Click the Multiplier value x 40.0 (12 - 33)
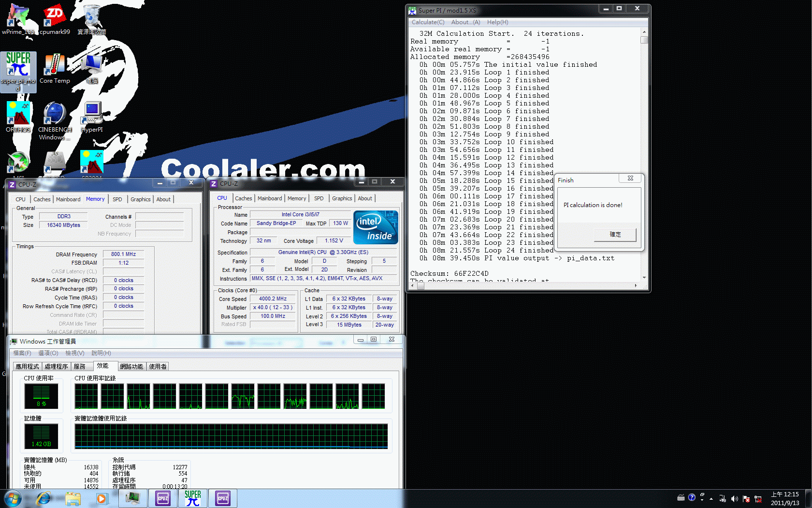The image size is (812, 508). point(273,308)
